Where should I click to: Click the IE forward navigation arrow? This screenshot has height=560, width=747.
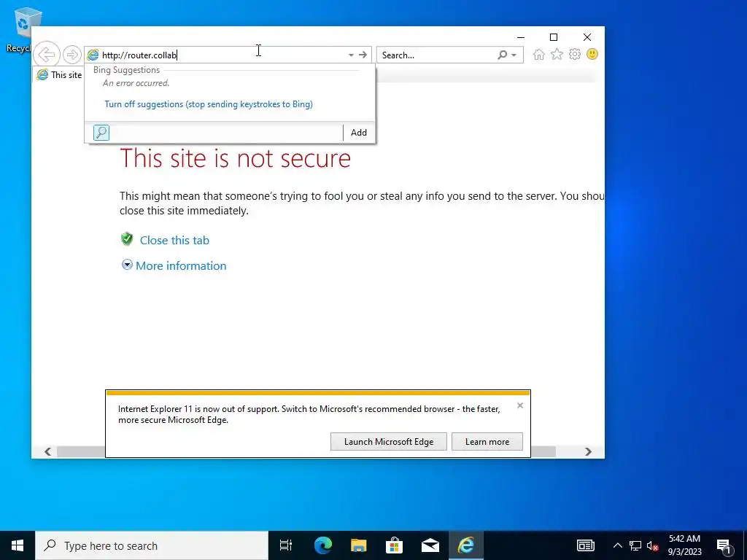click(x=72, y=55)
